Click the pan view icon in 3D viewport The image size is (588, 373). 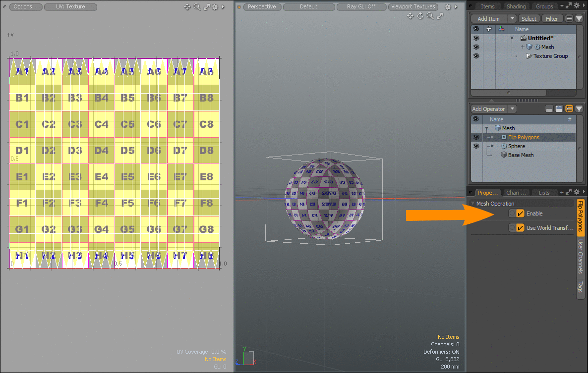(410, 16)
